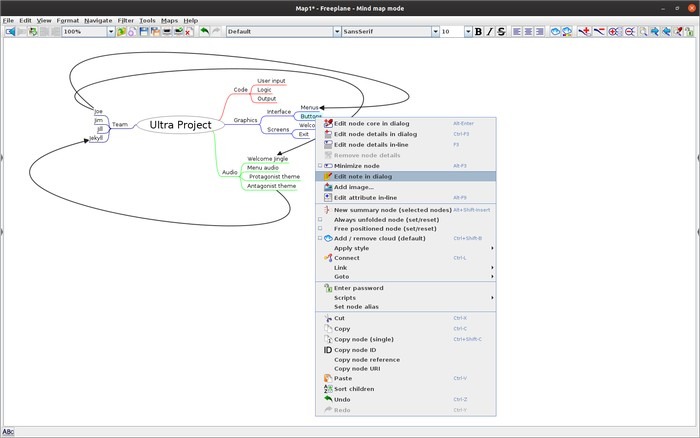
Task: Open the Filter menu
Action: [x=126, y=21]
